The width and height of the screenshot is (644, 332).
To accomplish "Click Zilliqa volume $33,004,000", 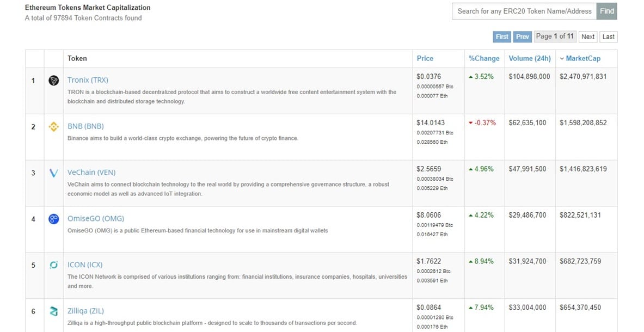I will pos(528,308).
